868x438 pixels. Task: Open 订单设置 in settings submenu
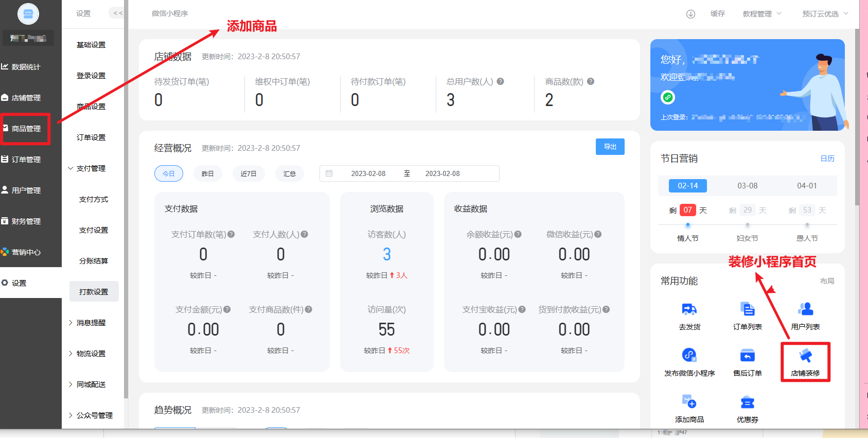pos(91,137)
